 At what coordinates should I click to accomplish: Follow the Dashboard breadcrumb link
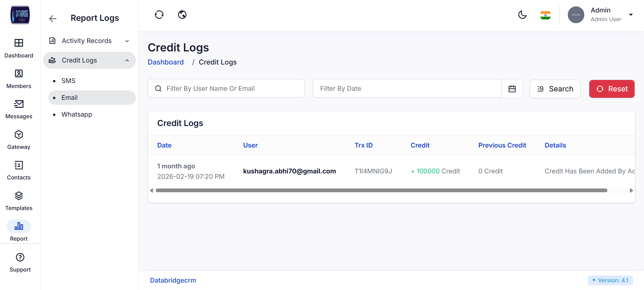pos(166,62)
